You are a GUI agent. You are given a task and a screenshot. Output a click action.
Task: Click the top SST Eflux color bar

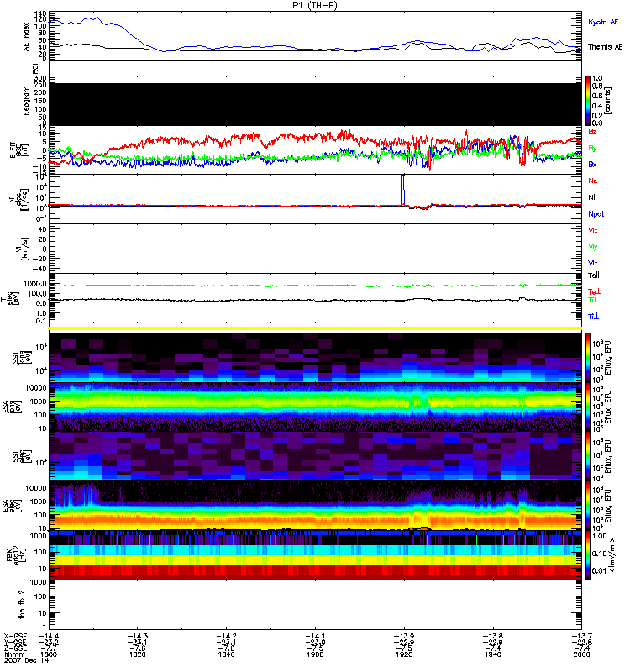[589, 357]
